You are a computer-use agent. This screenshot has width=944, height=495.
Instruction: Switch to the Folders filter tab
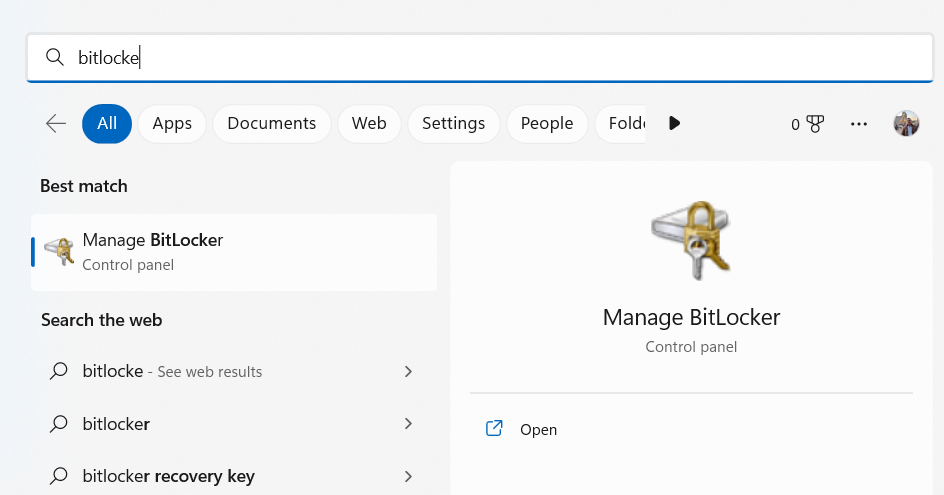point(621,123)
